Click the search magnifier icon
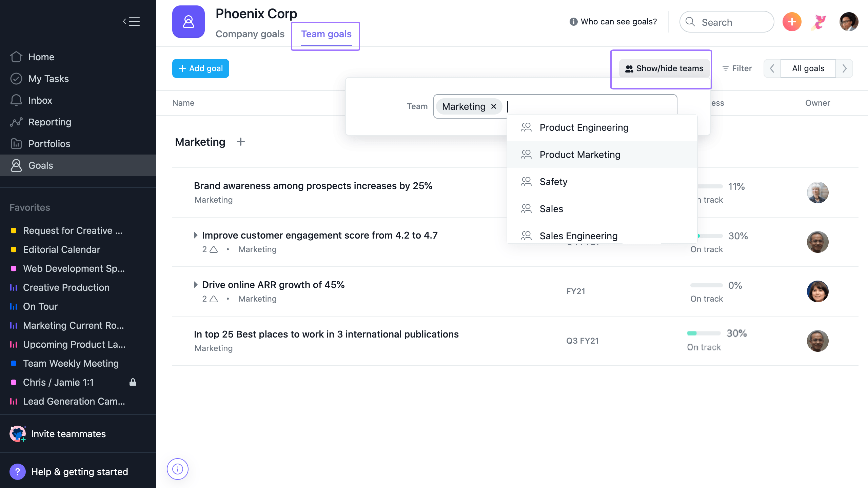 click(x=690, y=22)
